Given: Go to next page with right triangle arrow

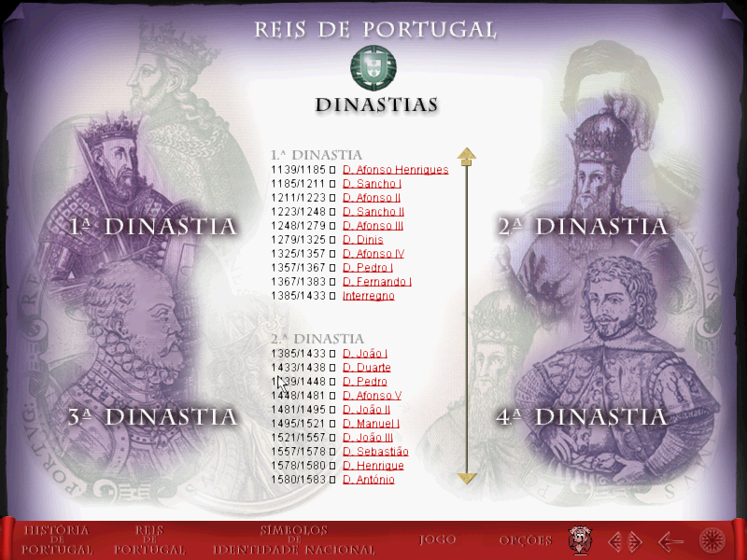Looking at the screenshot, I should tap(635, 541).
